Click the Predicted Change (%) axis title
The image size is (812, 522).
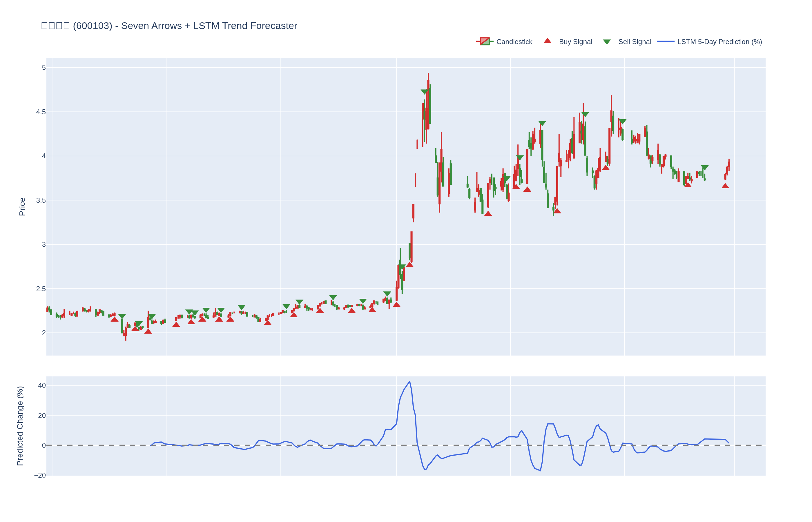20,426
